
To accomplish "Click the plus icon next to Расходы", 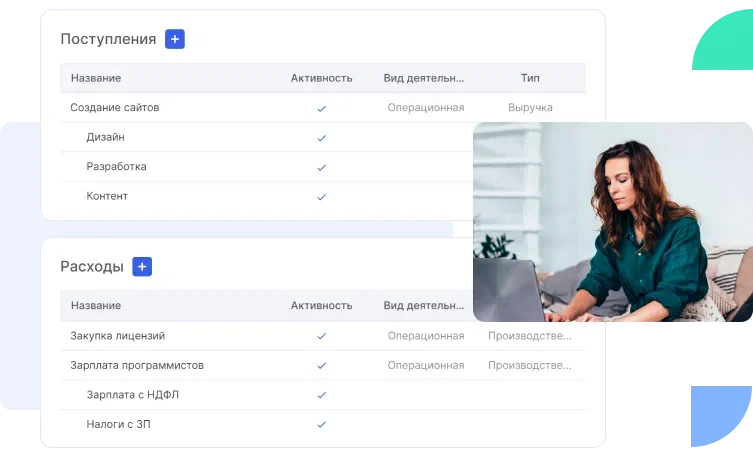I will [x=142, y=267].
